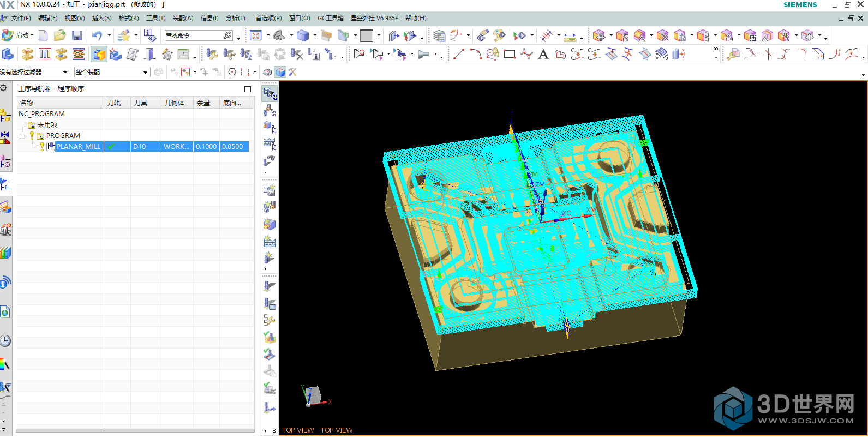Viewport: 868px width, 438px height.
Task: Click the 名称 column header
Action: click(60, 103)
